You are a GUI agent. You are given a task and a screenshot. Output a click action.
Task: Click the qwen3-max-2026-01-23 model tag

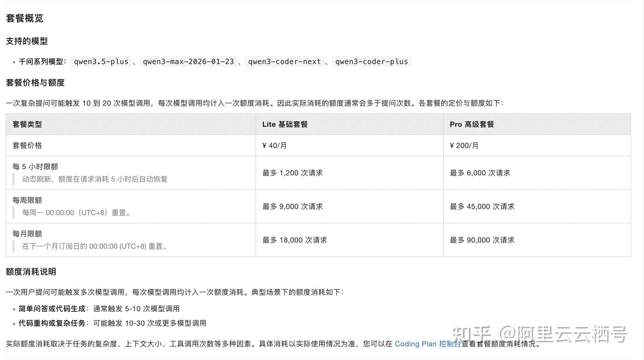click(x=188, y=62)
